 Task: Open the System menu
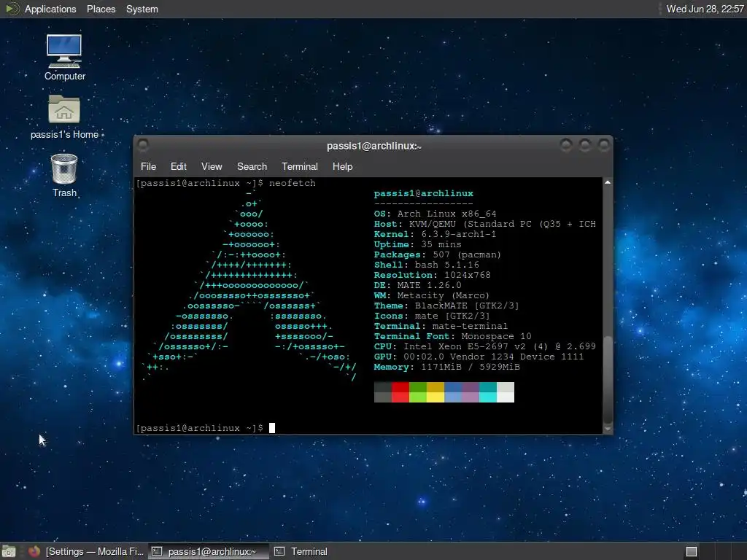point(142,9)
